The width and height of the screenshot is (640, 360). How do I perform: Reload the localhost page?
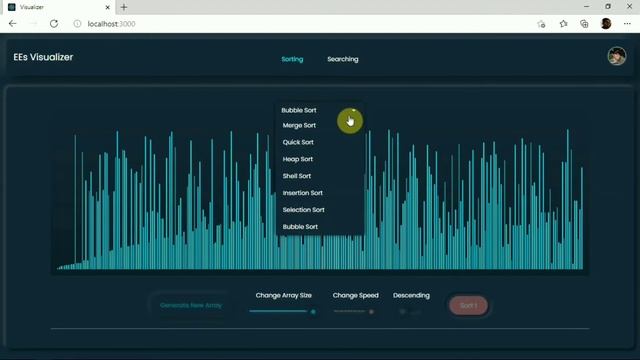coord(54,24)
